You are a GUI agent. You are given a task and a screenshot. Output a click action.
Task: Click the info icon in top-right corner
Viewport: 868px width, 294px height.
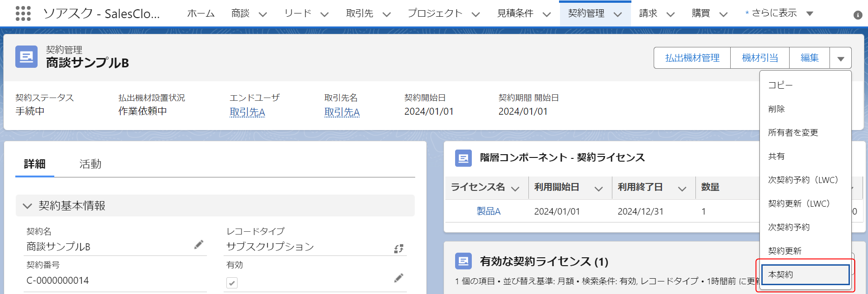click(x=858, y=15)
